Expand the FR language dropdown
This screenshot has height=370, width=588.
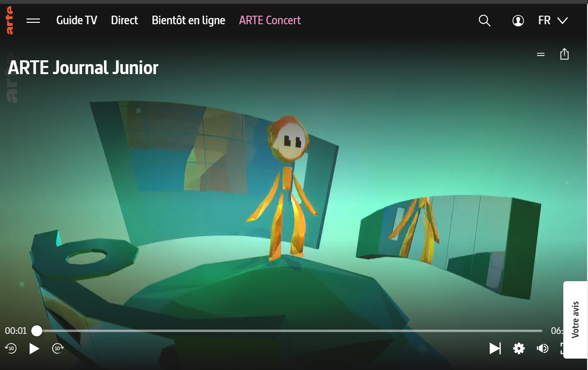coord(553,20)
